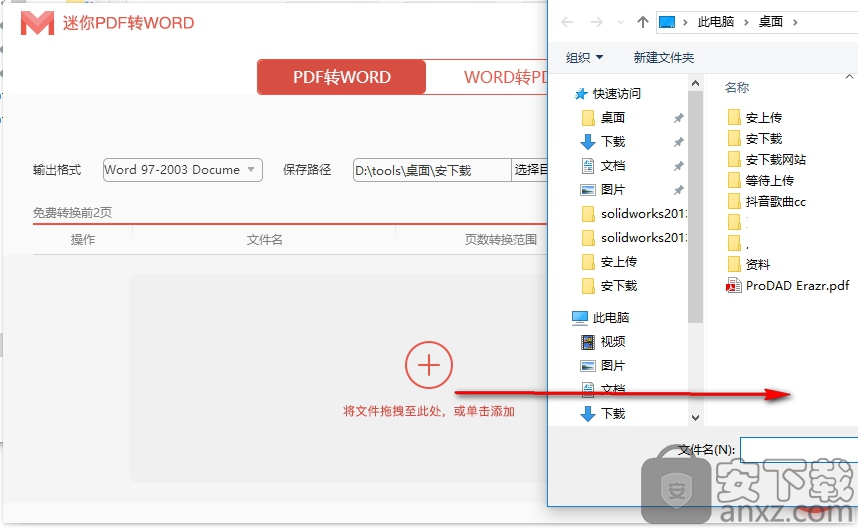
Task: Click the app logo icon in the title bar
Action: [x=37, y=23]
